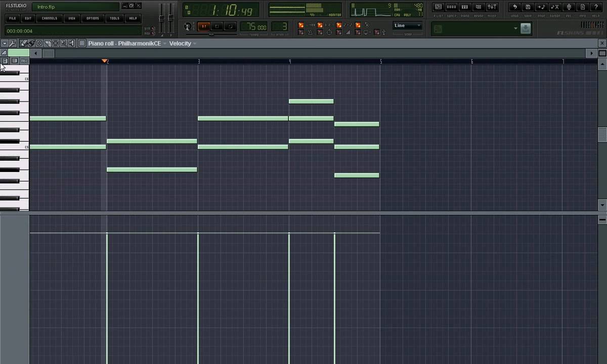The width and height of the screenshot is (607, 364).
Task: Click the Stop transport button
Action: pos(217,26)
